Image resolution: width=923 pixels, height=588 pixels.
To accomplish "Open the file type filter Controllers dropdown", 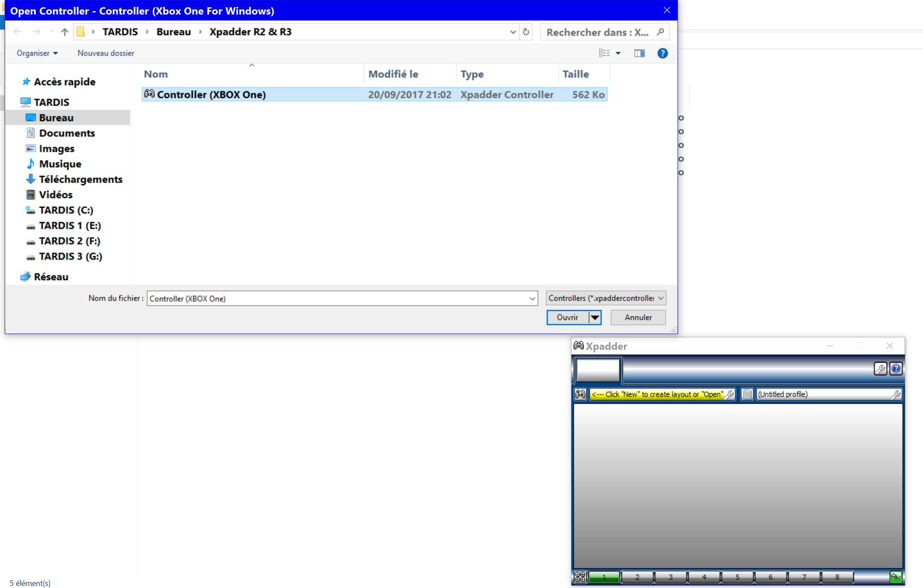I will (x=606, y=298).
